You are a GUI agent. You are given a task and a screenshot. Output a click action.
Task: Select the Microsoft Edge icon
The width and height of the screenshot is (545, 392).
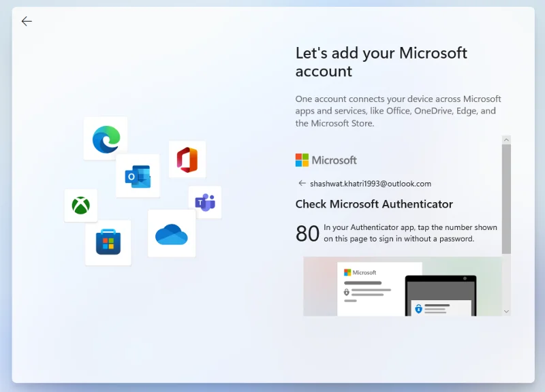pos(106,138)
